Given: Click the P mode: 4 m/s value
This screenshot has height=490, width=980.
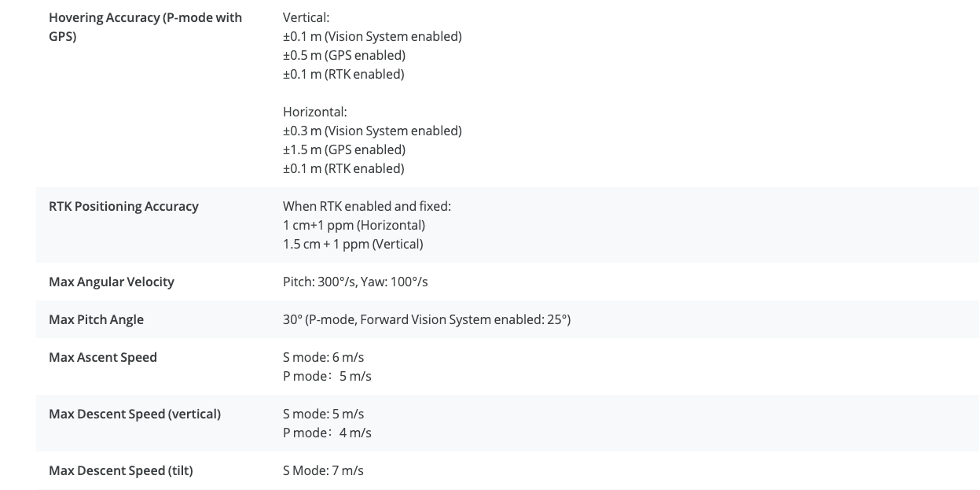Looking at the screenshot, I should click(327, 433).
